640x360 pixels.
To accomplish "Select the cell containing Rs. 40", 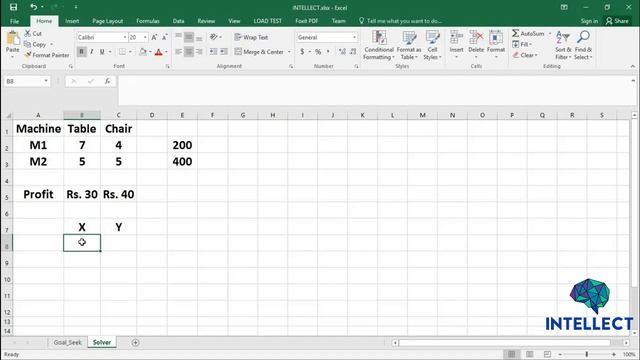I will (x=118, y=194).
